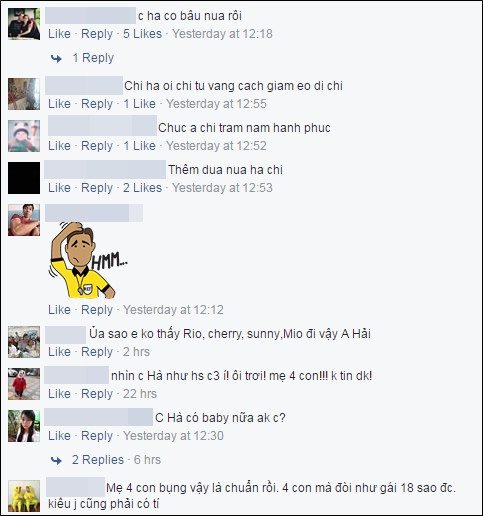Like the comment mentioning Rio, cherry, sunny

tap(59, 352)
